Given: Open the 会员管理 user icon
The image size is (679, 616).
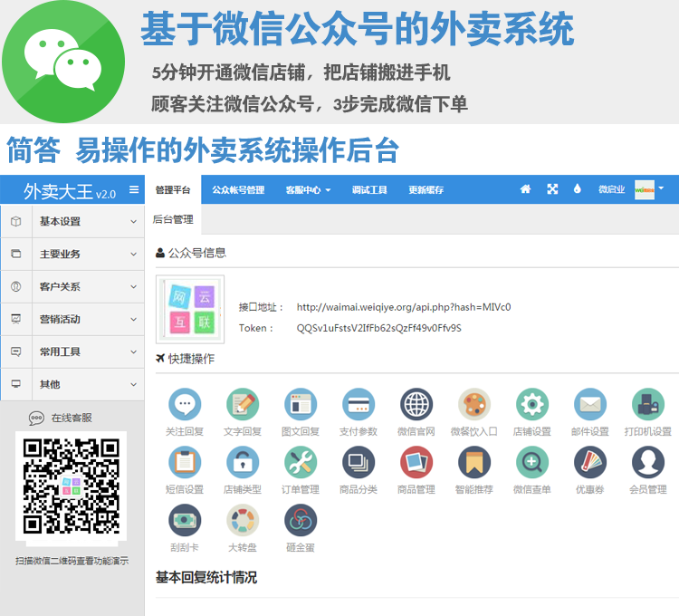Looking at the screenshot, I should point(648,462).
